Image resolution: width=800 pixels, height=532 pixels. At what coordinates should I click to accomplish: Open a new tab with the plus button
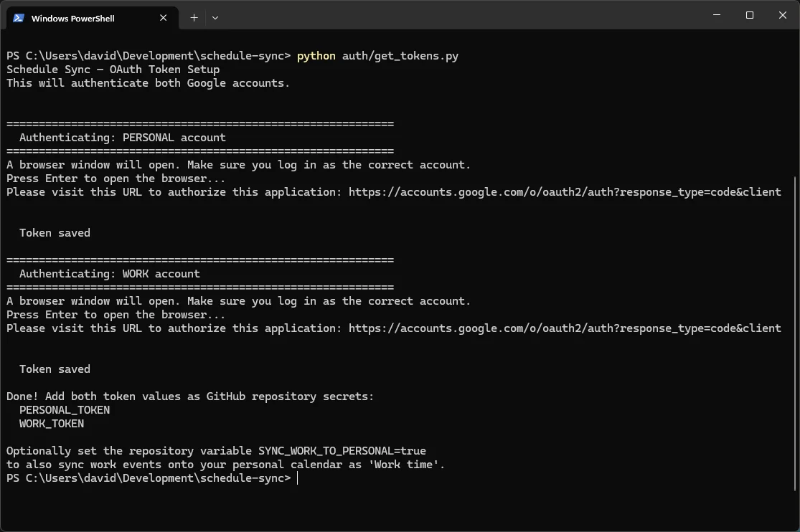194,17
